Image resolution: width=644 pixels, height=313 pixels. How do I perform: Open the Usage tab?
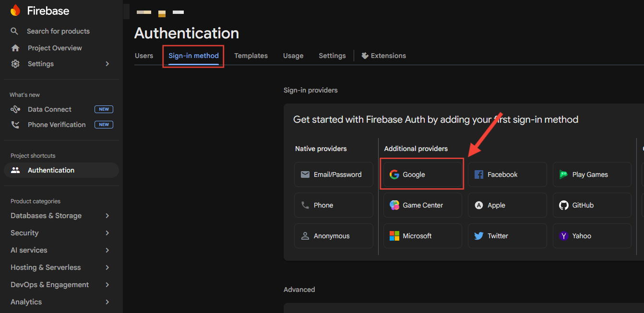pos(293,56)
